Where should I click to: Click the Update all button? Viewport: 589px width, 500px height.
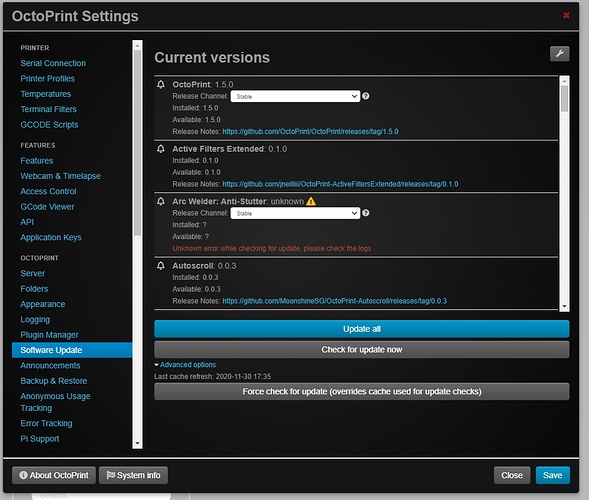pyautogui.click(x=362, y=329)
